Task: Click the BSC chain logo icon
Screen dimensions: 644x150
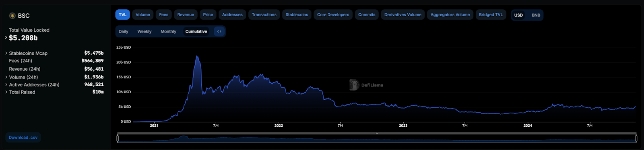Action: [12, 16]
